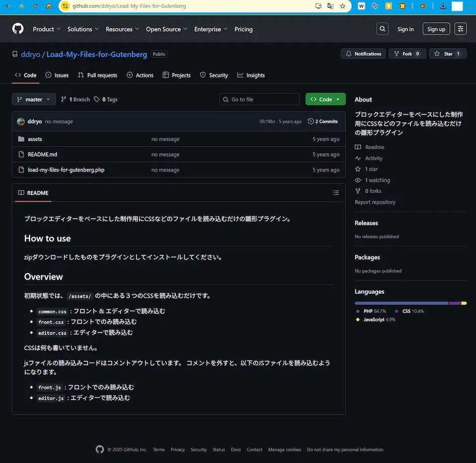This screenshot has height=463, width=476.
Task: Click Sign in link
Action: pos(405,29)
